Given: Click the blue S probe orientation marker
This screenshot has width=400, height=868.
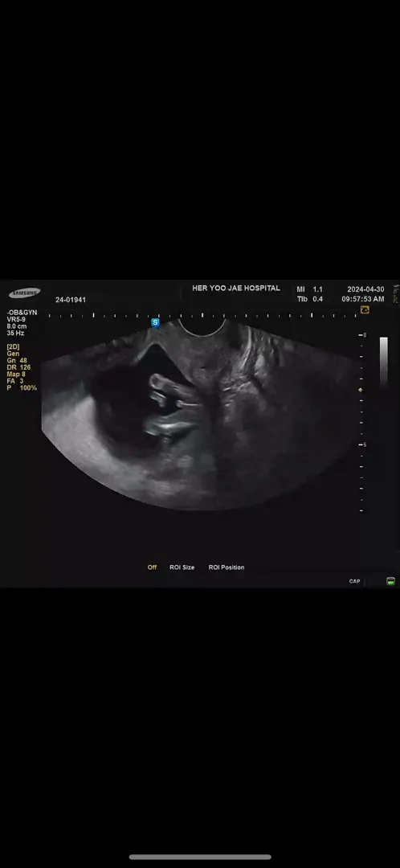Looking at the screenshot, I should point(156,322).
